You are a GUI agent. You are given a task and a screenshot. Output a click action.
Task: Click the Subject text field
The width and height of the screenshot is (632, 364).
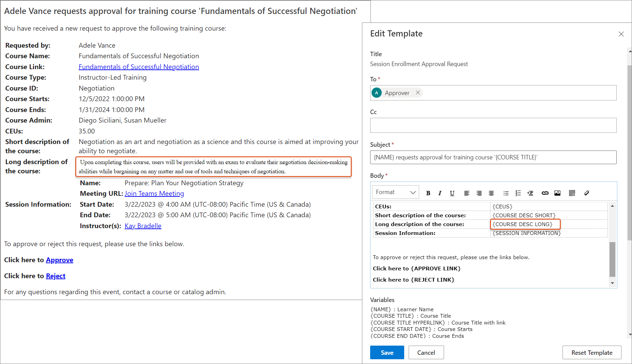(493, 157)
